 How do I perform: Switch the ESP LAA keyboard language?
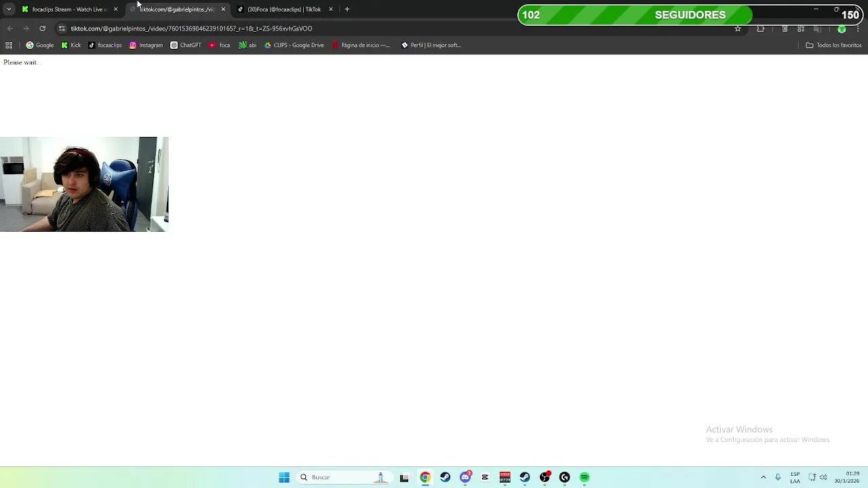click(x=795, y=477)
